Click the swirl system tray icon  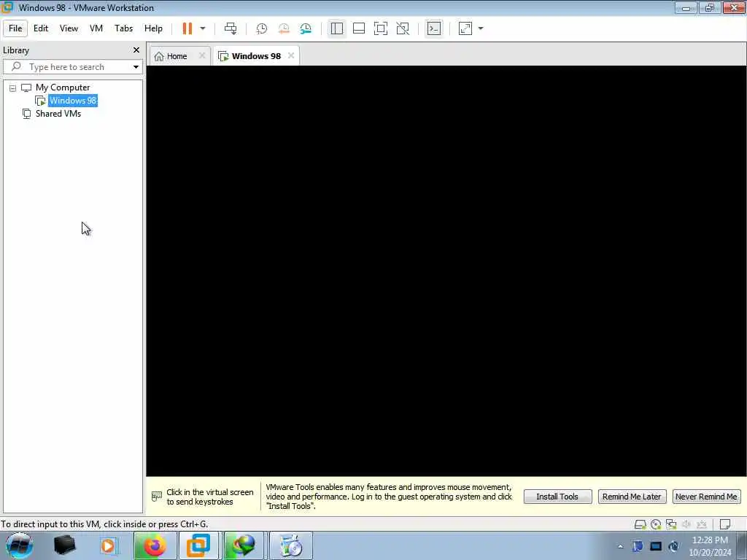(673, 546)
